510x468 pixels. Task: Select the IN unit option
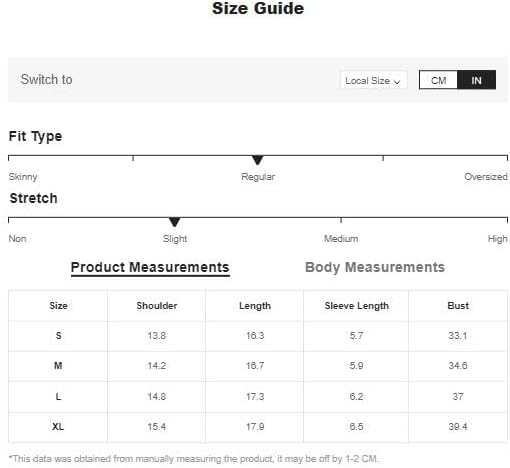[x=476, y=80]
